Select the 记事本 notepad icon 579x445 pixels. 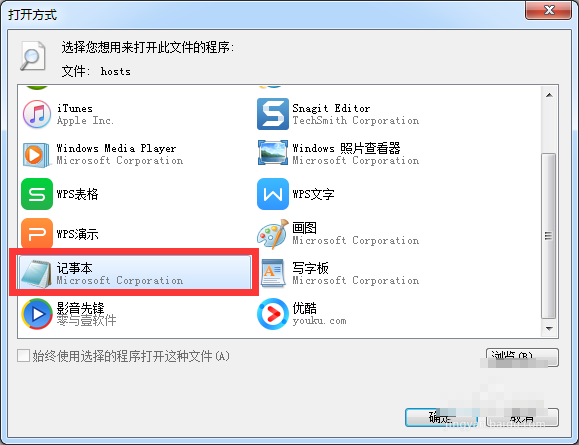point(37,274)
